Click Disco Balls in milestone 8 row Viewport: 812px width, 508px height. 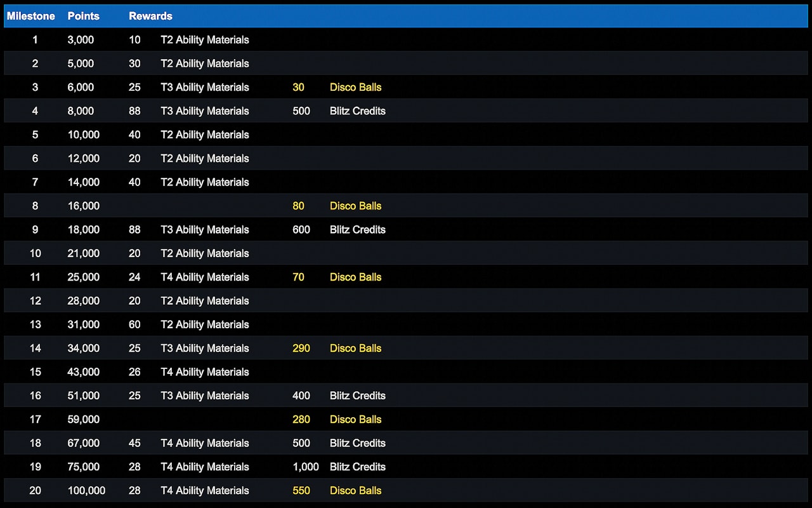pyautogui.click(x=355, y=206)
